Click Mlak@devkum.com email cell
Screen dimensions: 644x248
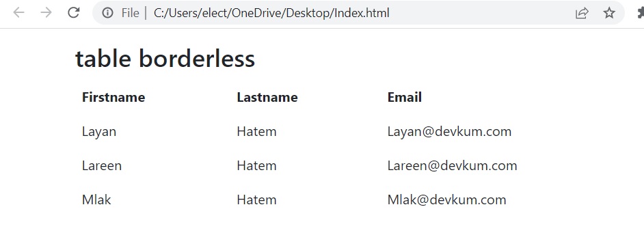pyautogui.click(x=447, y=200)
